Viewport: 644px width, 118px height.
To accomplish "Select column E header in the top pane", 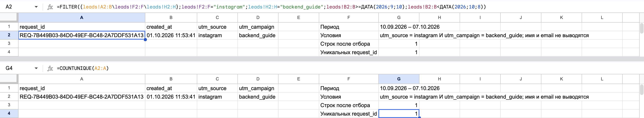I will [298, 18].
